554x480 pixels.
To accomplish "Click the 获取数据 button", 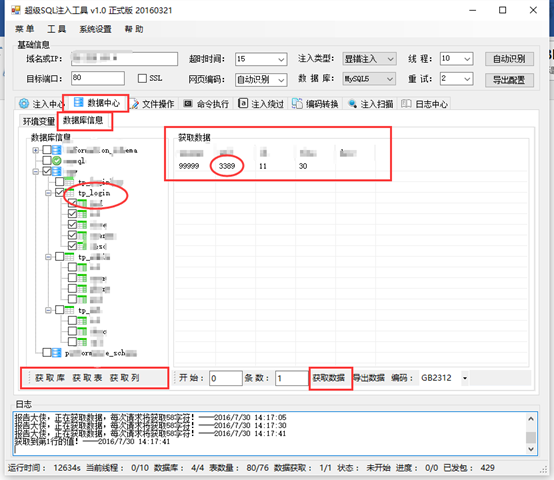I will coord(329,378).
